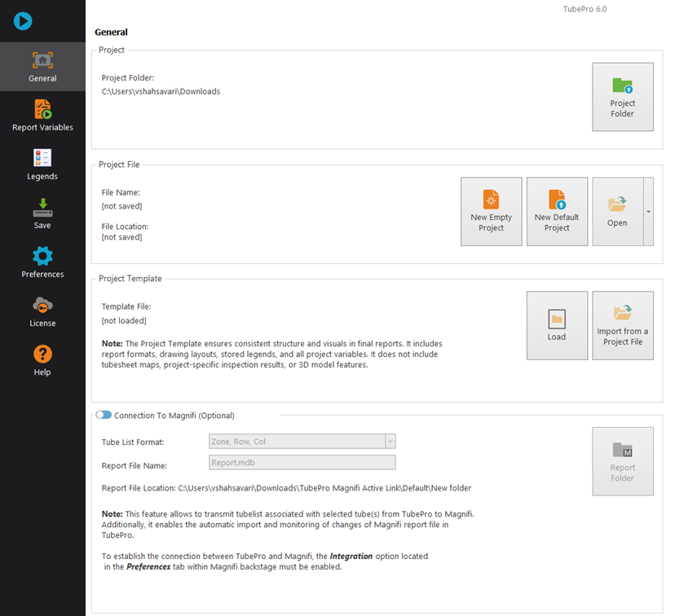
Task: Expand the arrow beside the Open button
Action: (650, 211)
